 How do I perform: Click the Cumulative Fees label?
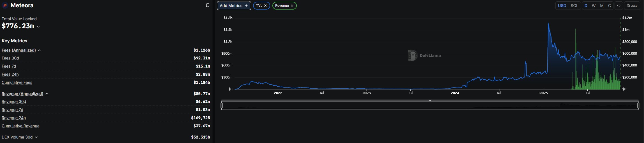pos(17,82)
